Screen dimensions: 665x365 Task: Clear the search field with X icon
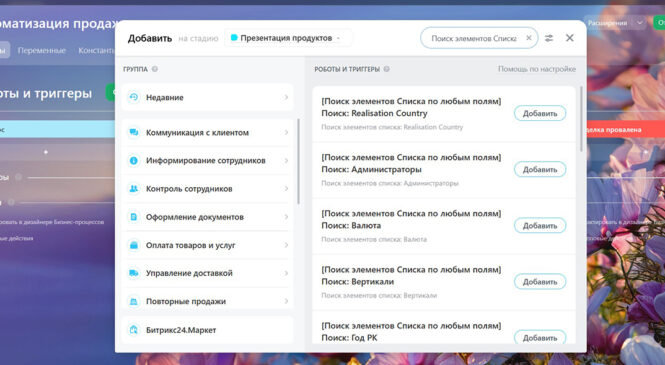click(x=529, y=38)
